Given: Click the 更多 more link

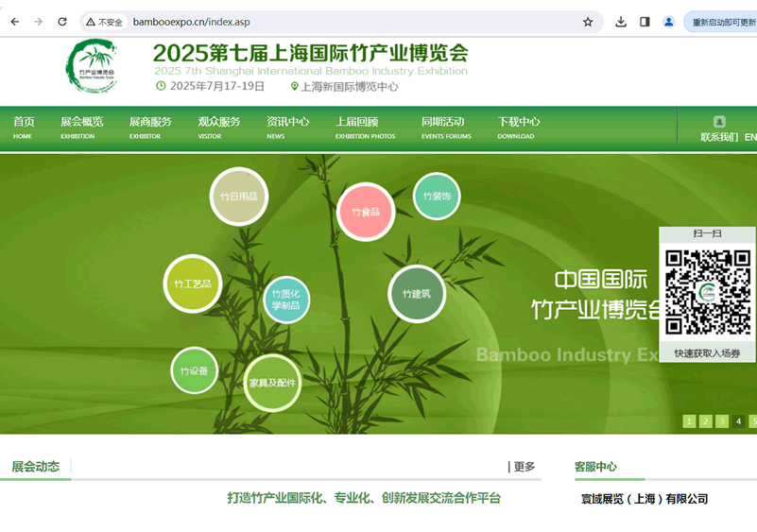Looking at the screenshot, I should (524, 467).
